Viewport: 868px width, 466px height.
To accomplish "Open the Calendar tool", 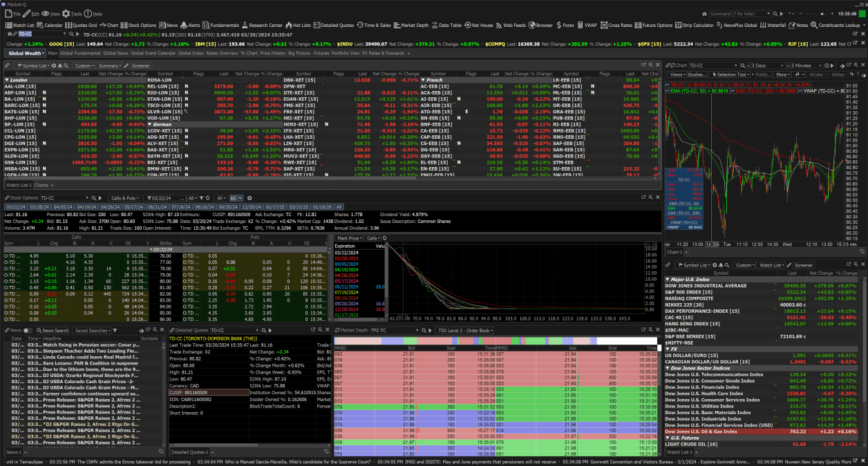I will (x=49, y=25).
